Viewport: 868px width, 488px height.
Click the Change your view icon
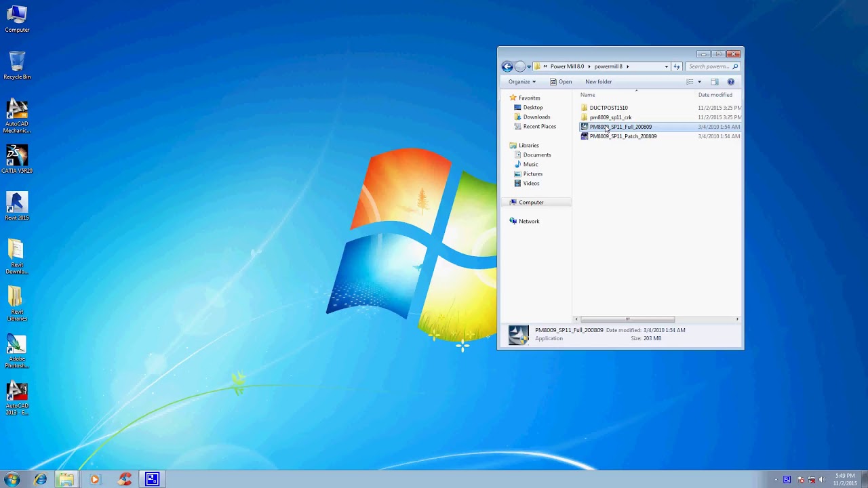tap(690, 82)
